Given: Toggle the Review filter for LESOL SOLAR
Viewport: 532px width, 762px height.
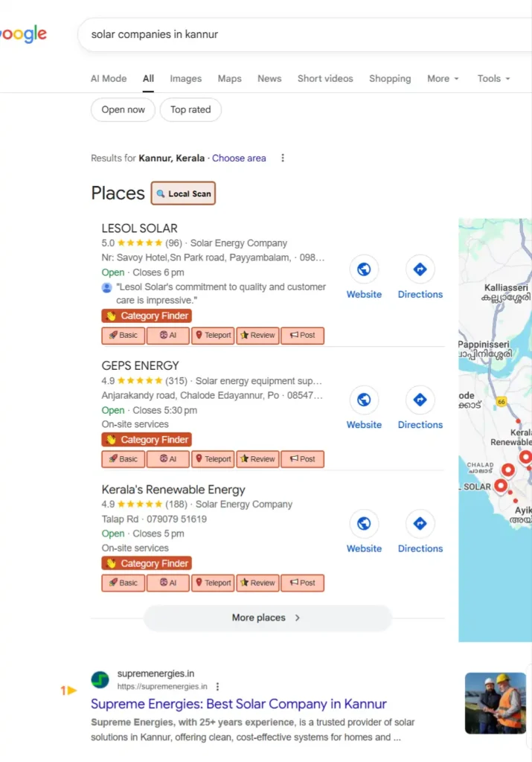Looking at the screenshot, I should point(257,335).
